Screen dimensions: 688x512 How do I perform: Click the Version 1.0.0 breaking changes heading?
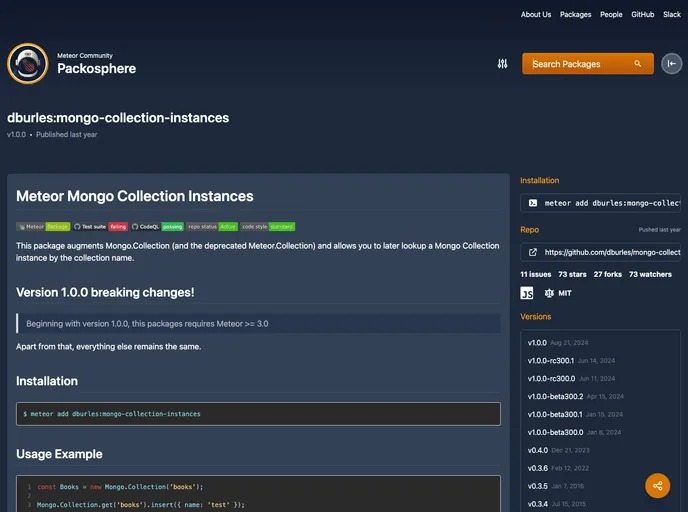coord(105,292)
